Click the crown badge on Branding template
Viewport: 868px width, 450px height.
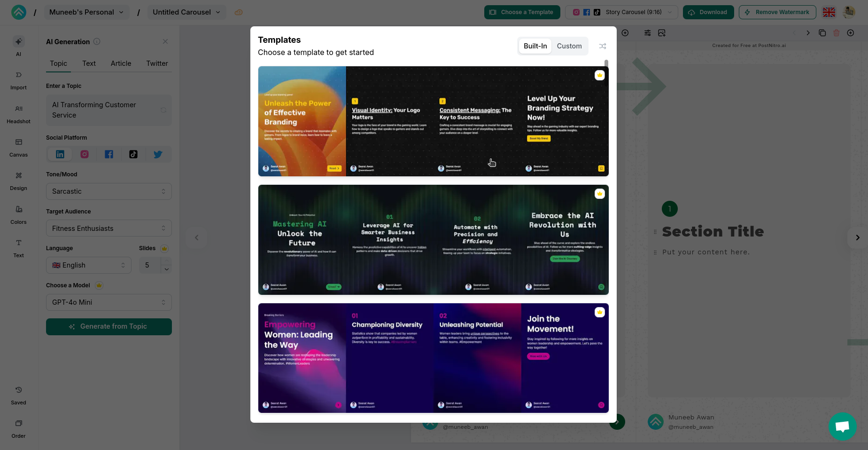coord(600,75)
